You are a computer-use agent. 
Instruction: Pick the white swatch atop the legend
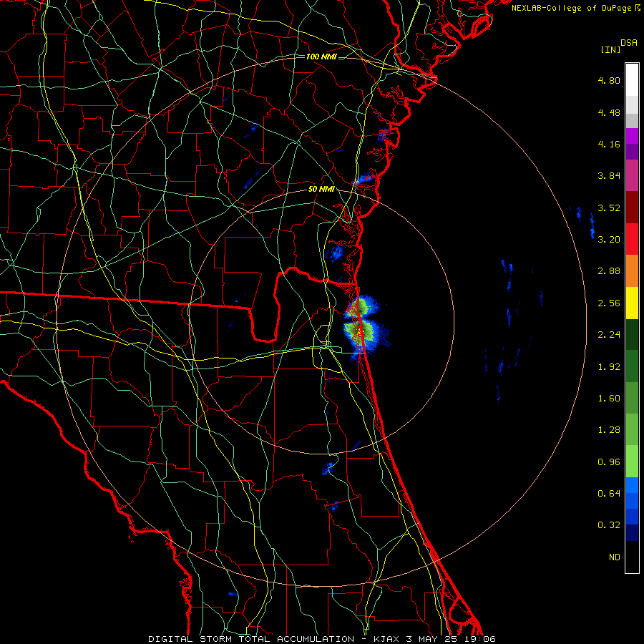click(x=632, y=80)
